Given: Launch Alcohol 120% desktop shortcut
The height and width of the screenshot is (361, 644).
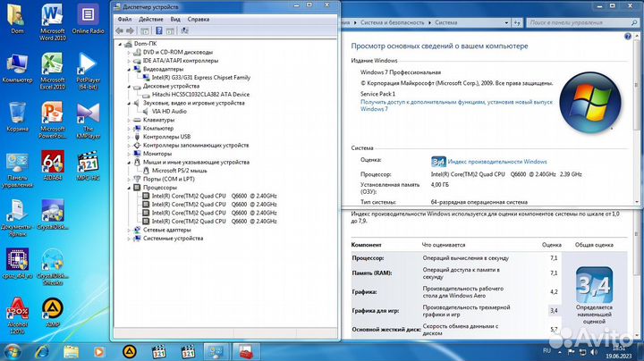Looking at the screenshot, I should 17,316.
